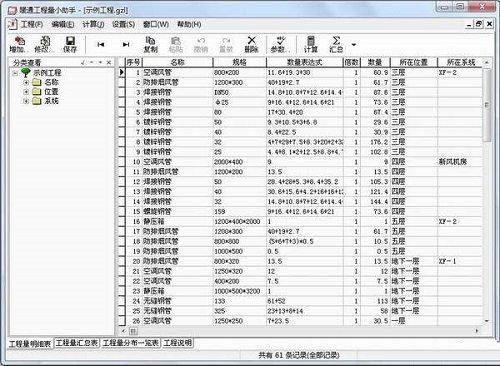Click the tree icon of 示例工程
The height and width of the screenshot is (366, 500).
tap(26, 72)
